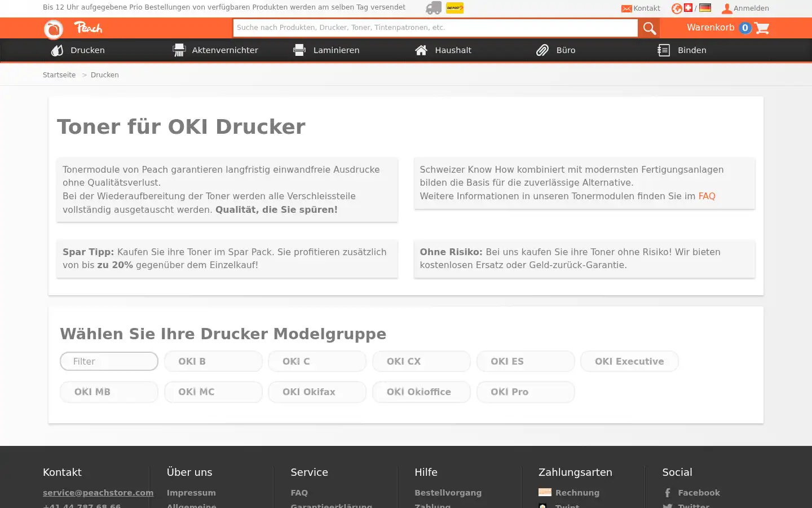The width and height of the screenshot is (812, 508).
Task: Click the Drucken breadcrumb
Action: click(x=105, y=75)
